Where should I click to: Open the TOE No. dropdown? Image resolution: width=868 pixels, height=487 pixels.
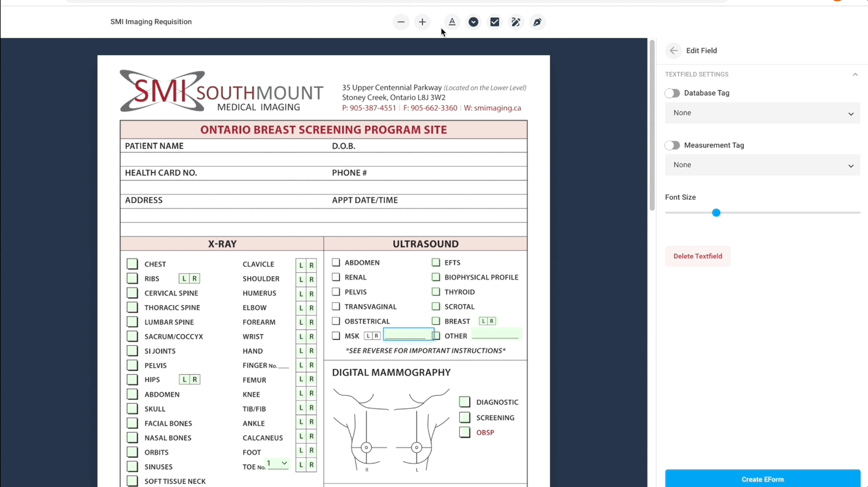point(277,463)
